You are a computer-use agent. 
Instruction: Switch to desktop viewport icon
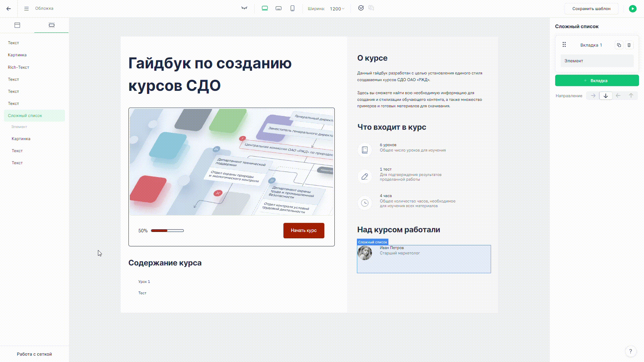tap(265, 8)
